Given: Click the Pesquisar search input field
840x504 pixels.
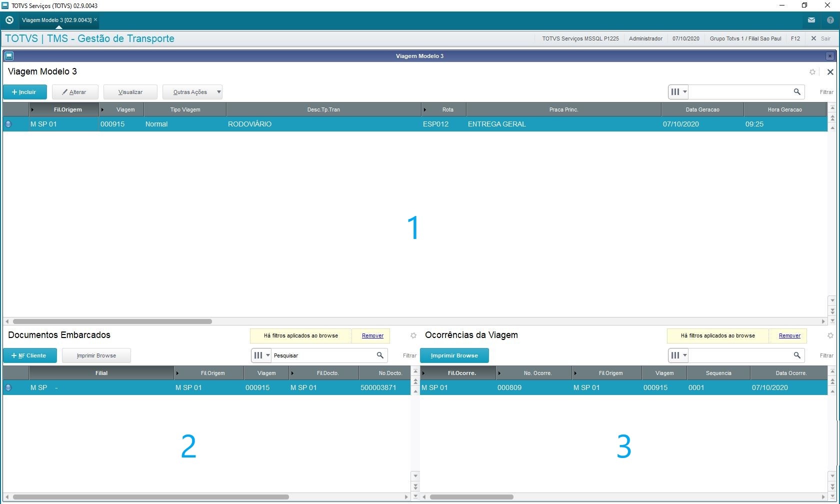Looking at the screenshot, I should (x=322, y=355).
